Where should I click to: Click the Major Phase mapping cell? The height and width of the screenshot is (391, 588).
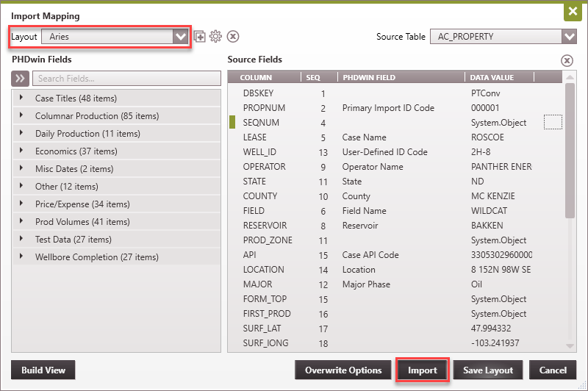366,284
